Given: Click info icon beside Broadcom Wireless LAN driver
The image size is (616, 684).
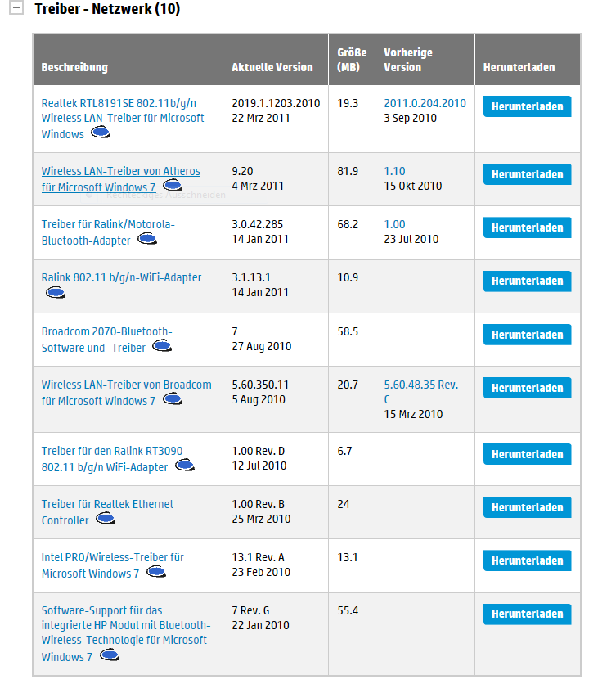Looking at the screenshot, I should 173,398.
